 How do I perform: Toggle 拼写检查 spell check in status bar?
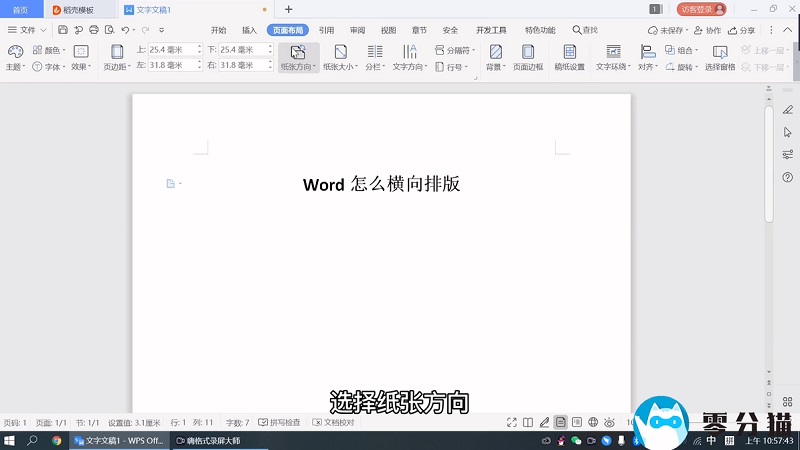pos(279,423)
